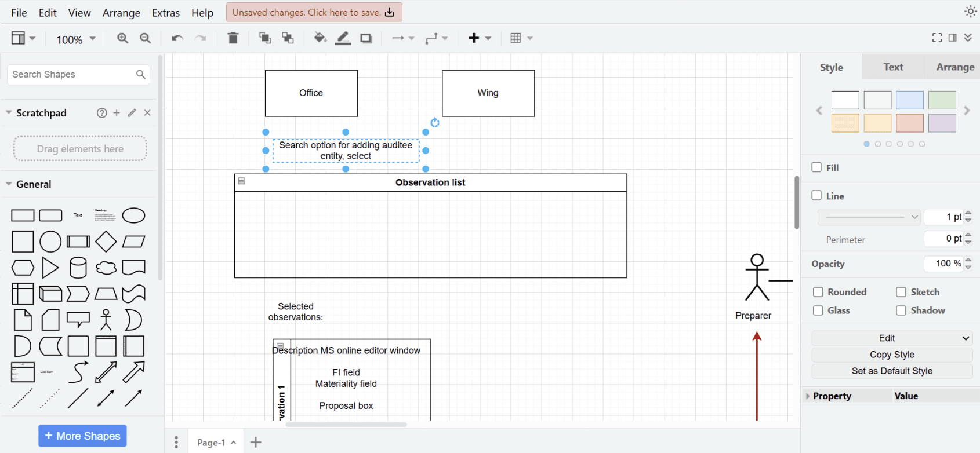
Task: Click Set as Default Style
Action: coord(892,371)
